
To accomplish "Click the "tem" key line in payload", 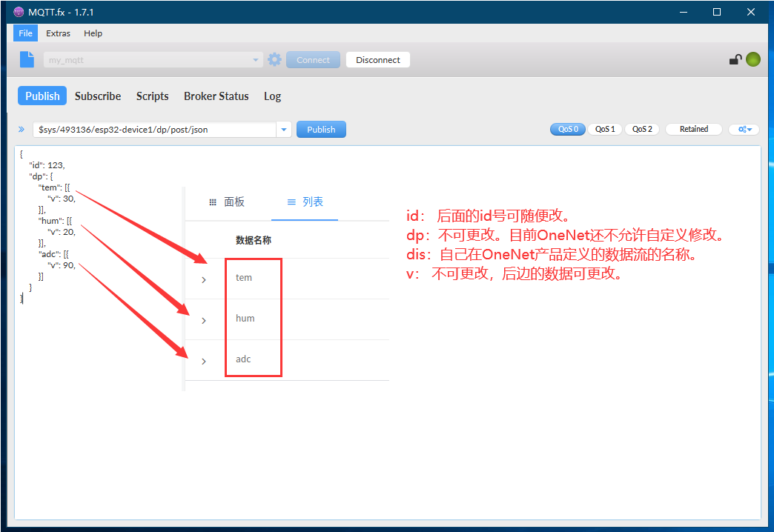I will 54,187.
